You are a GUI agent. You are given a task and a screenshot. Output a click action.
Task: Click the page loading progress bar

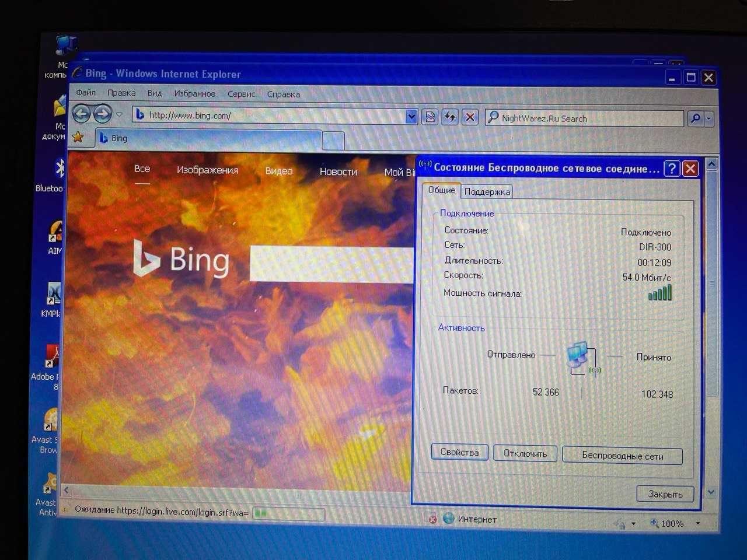[289, 514]
